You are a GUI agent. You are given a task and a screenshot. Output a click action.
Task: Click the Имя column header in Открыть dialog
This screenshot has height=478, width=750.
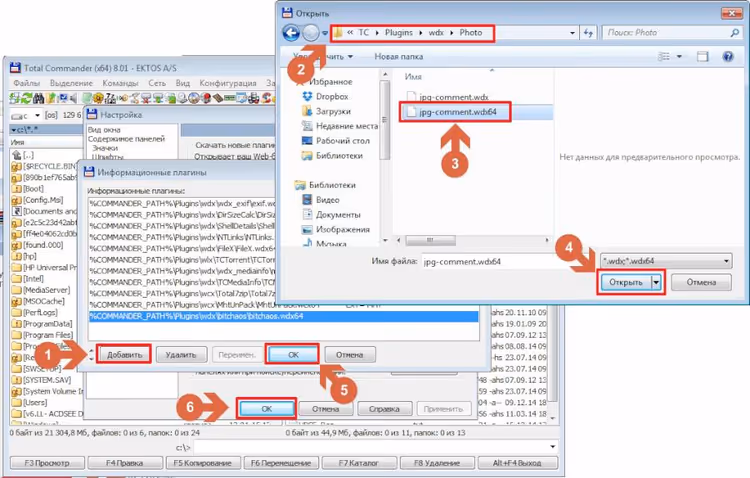point(413,77)
